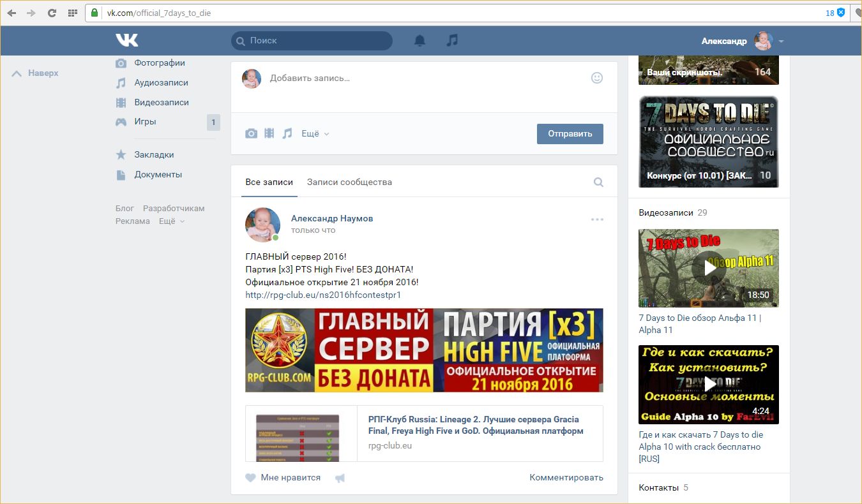Click the search magnifier in Поиск field
Viewport: 862px width, 504px height.
241,41
